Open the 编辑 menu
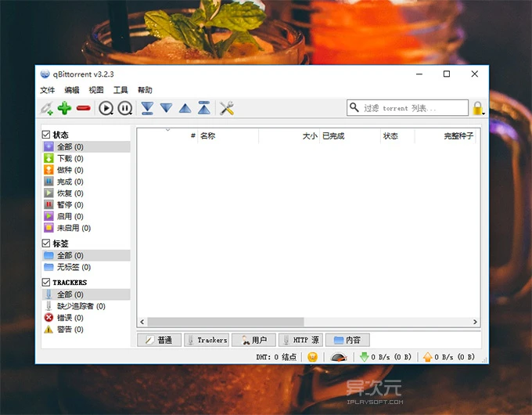532x415 pixels. (x=72, y=90)
